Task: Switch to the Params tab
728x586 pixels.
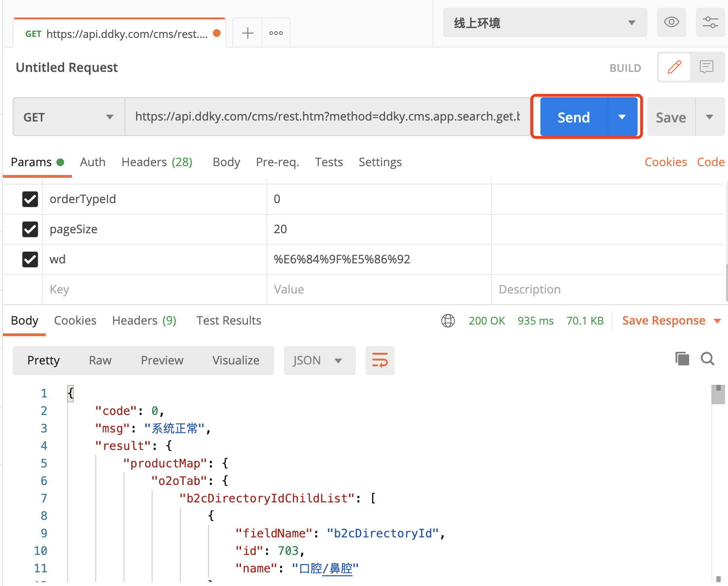Action: [x=37, y=162]
